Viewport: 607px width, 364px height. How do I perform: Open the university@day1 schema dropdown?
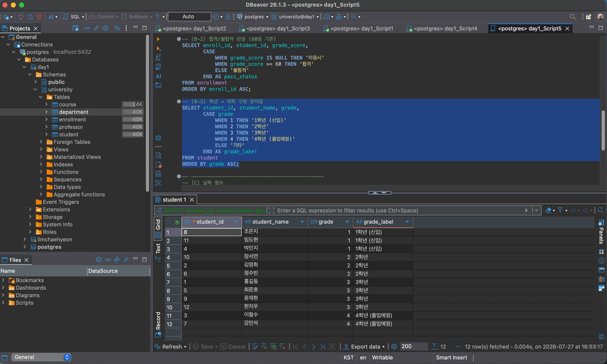tap(295, 17)
